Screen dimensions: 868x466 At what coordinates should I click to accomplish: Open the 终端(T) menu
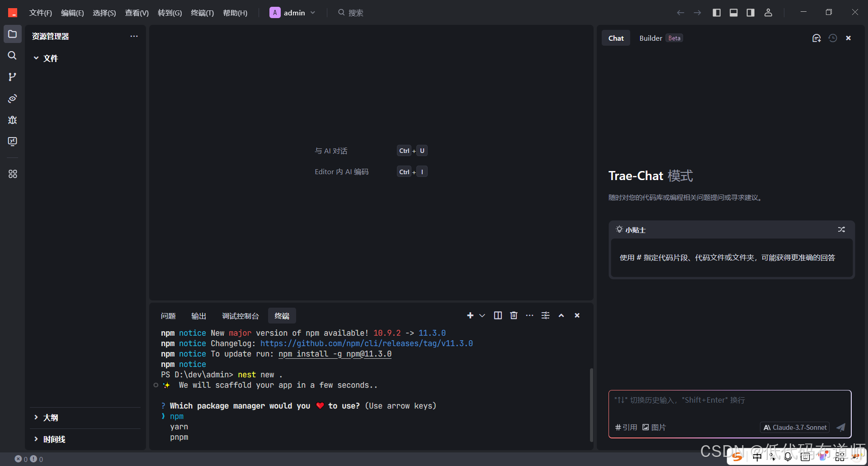pyautogui.click(x=202, y=13)
